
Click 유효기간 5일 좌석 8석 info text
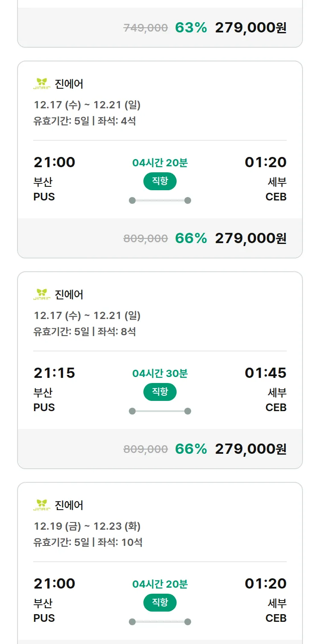[84, 331]
